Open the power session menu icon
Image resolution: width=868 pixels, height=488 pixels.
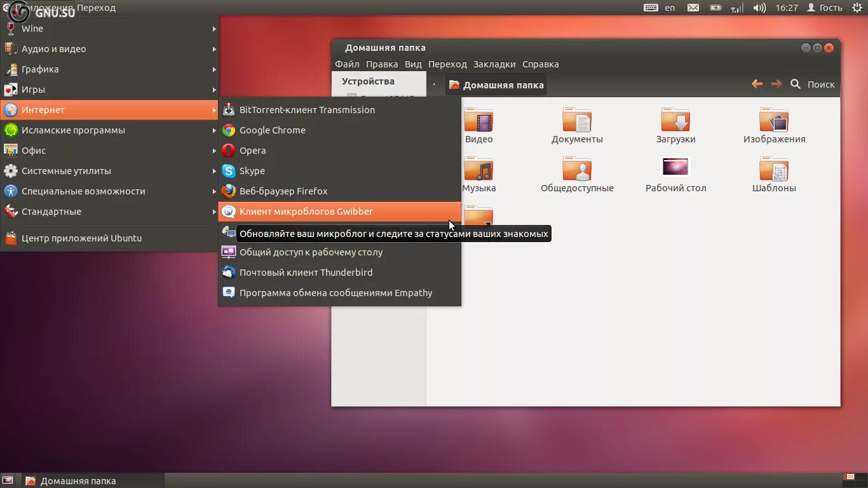pyautogui.click(x=857, y=8)
